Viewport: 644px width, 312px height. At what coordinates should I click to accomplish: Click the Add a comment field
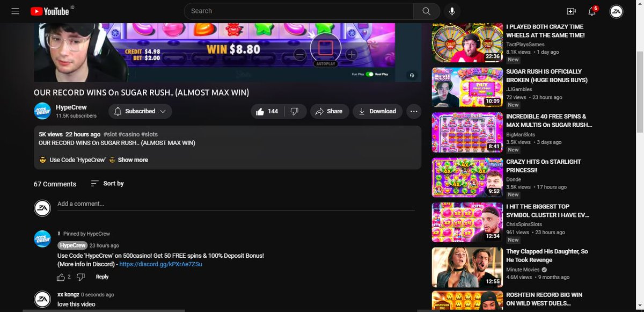click(x=236, y=204)
